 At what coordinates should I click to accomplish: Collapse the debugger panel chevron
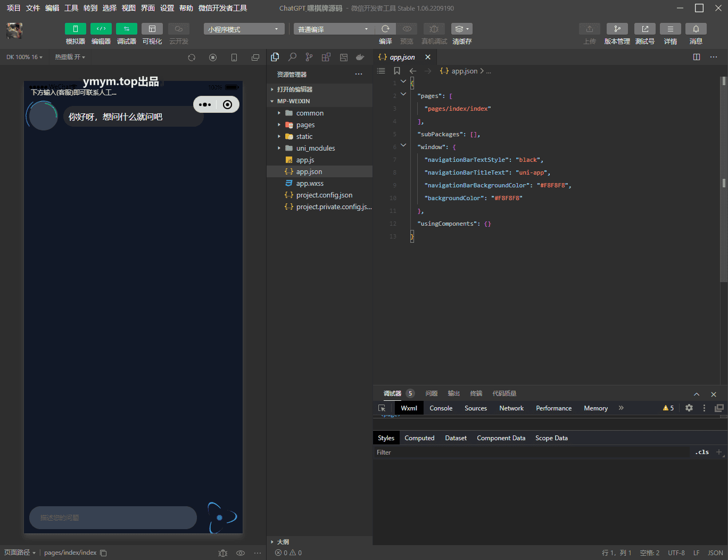pos(697,394)
